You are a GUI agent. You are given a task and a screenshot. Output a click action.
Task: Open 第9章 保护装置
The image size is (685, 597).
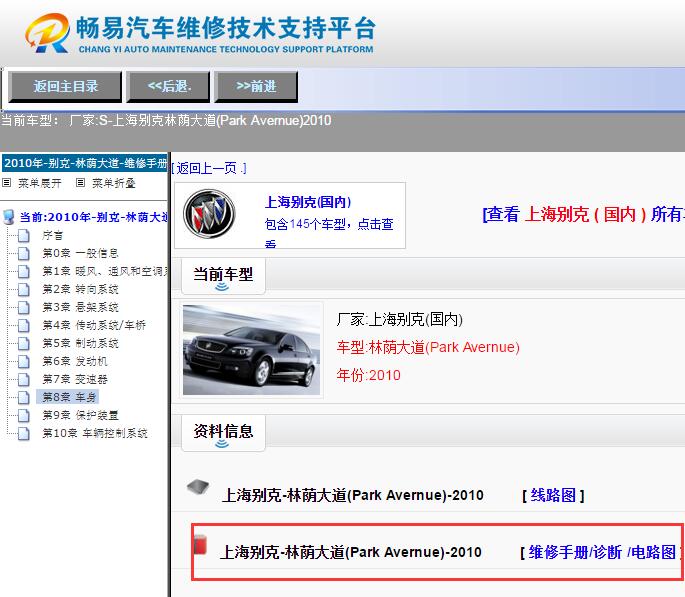click(x=80, y=415)
